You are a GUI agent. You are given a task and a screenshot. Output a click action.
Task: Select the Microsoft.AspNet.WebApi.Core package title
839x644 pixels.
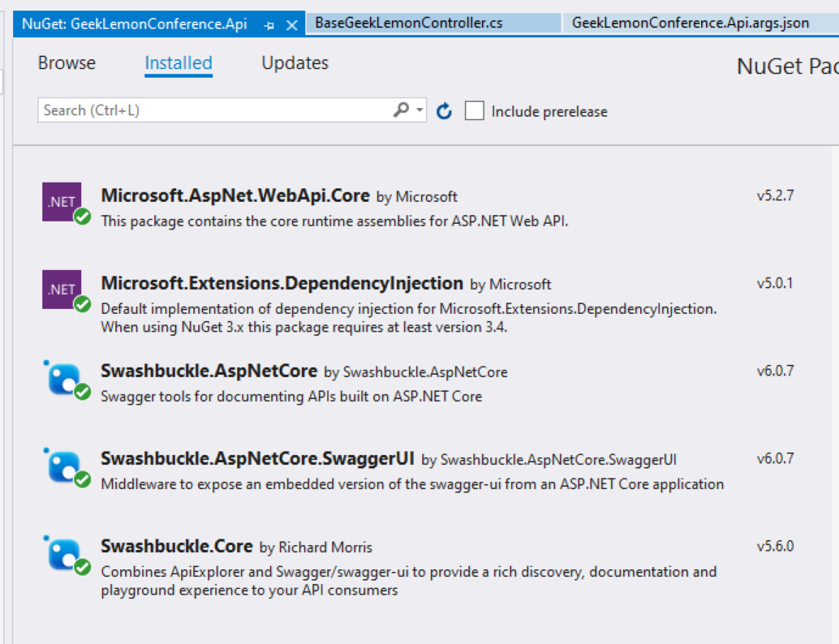(234, 195)
